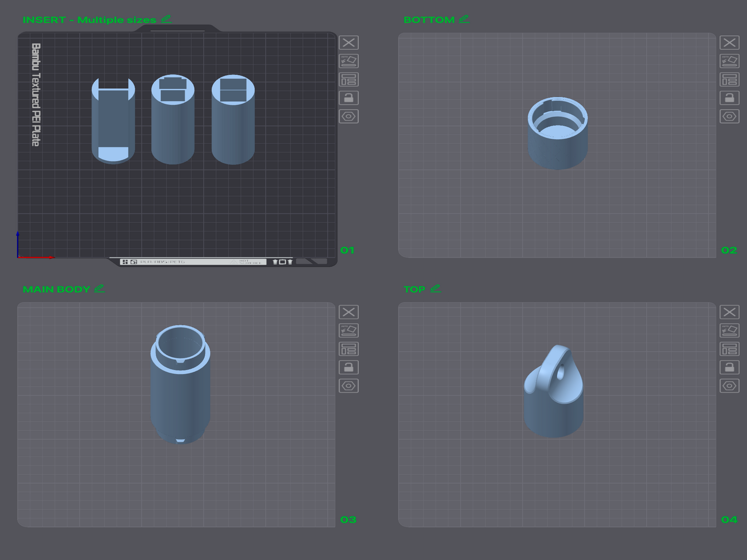747x560 pixels.
Task: Click the plate settings hexagon on TOP plate
Action: [729, 385]
